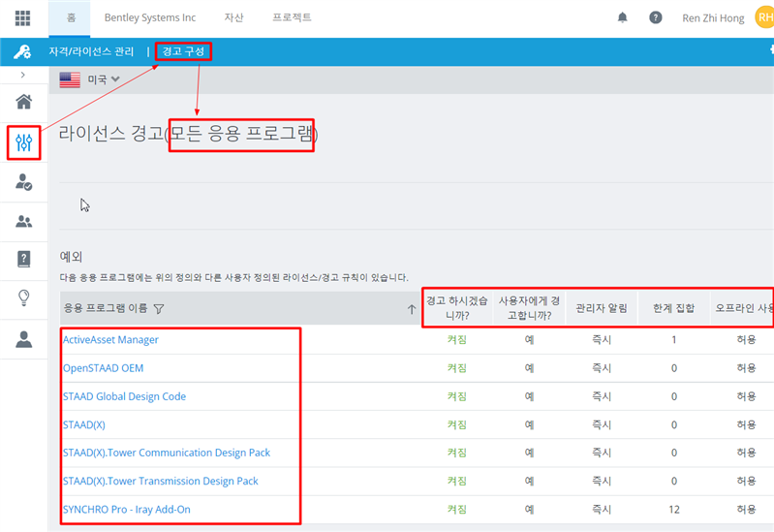Open STAAD(X).Tower Communication Design Pack link

coord(167,453)
